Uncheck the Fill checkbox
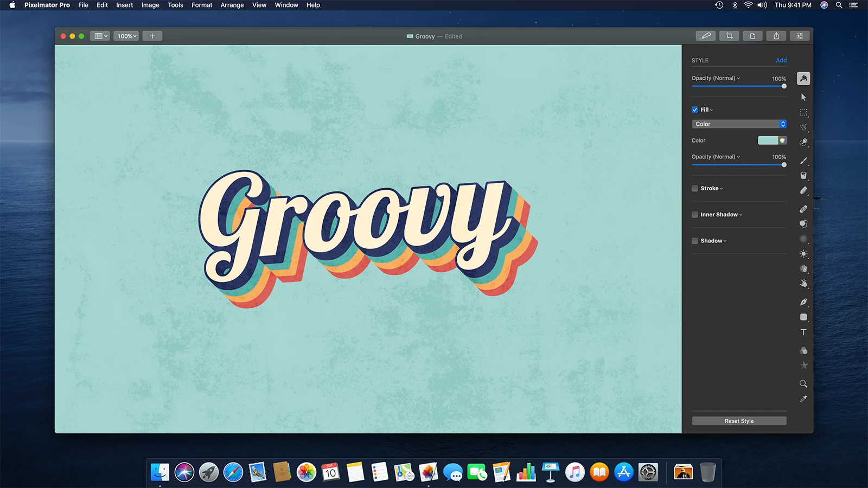Viewport: 868px width, 488px height. [695, 110]
